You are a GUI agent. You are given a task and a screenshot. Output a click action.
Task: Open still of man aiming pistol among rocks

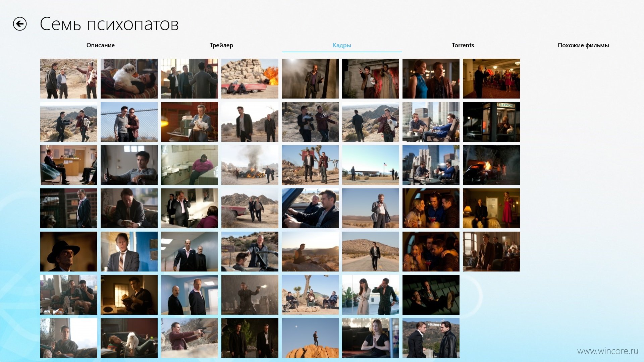click(190, 338)
